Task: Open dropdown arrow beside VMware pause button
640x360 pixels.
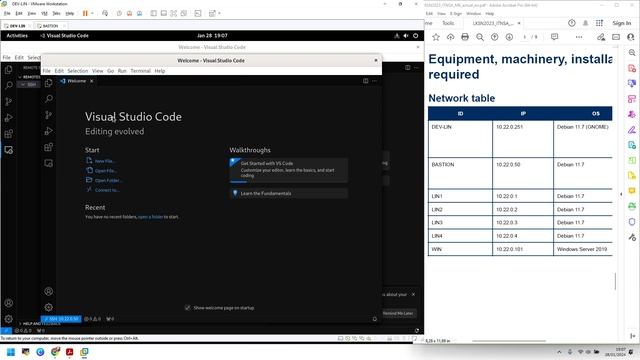Action: click(x=92, y=13)
